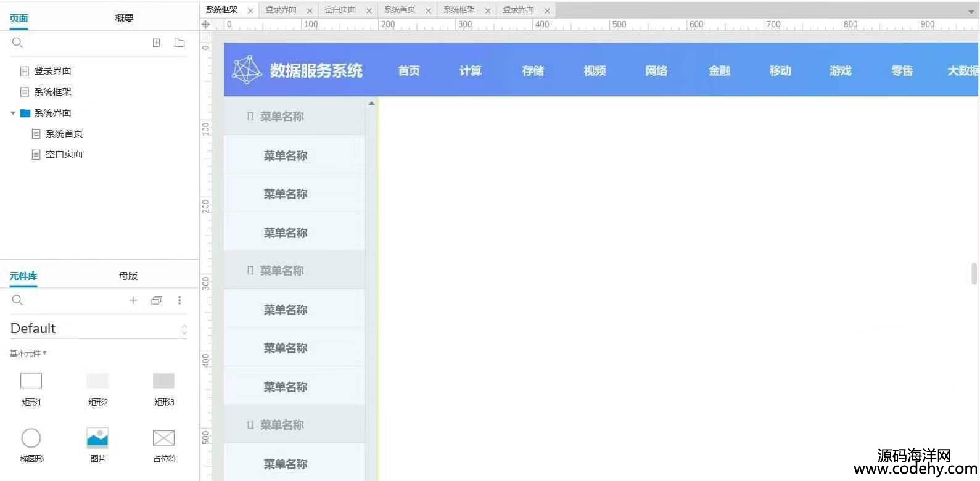Click 视频 in the navigation bar
This screenshot has height=481, width=980.
(x=595, y=70)
